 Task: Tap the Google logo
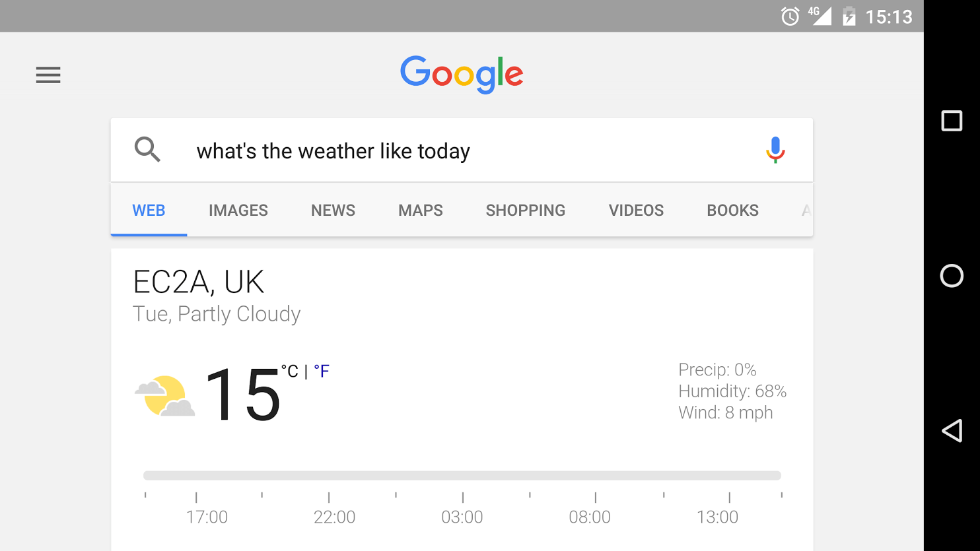(461, 75)
